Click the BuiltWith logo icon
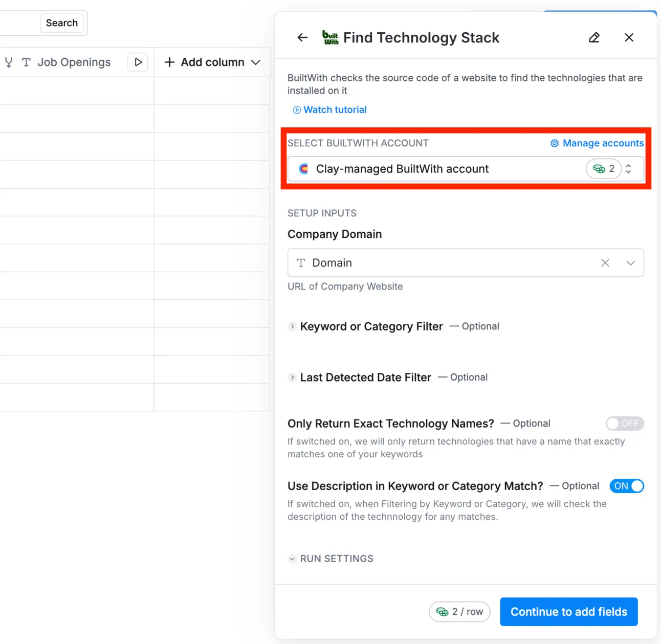The height and width of the screenshot is (644, 661). pyautogui.click(x=330, y=37)
